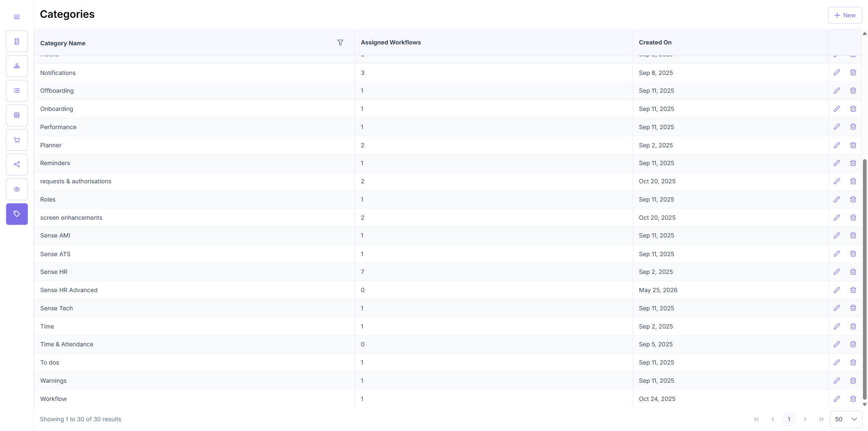Delete requests & authorisations category

[x=853, y=181]
